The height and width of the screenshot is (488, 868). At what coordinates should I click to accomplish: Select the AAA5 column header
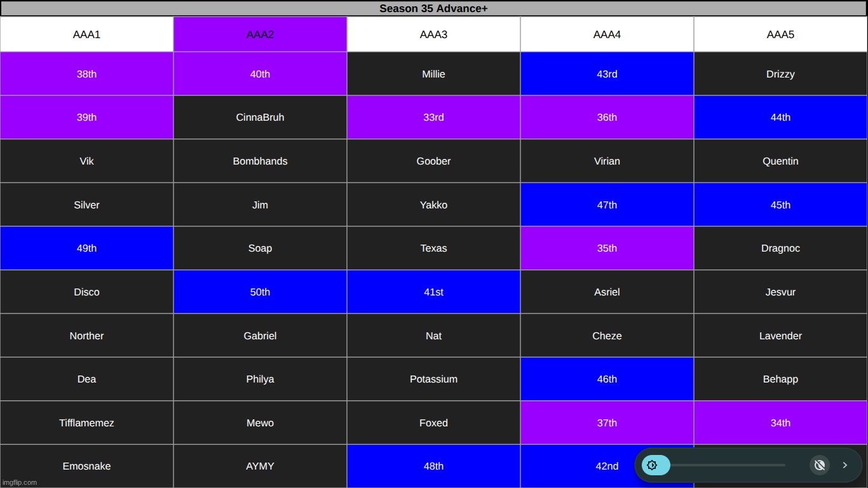[x=780, y=34]
